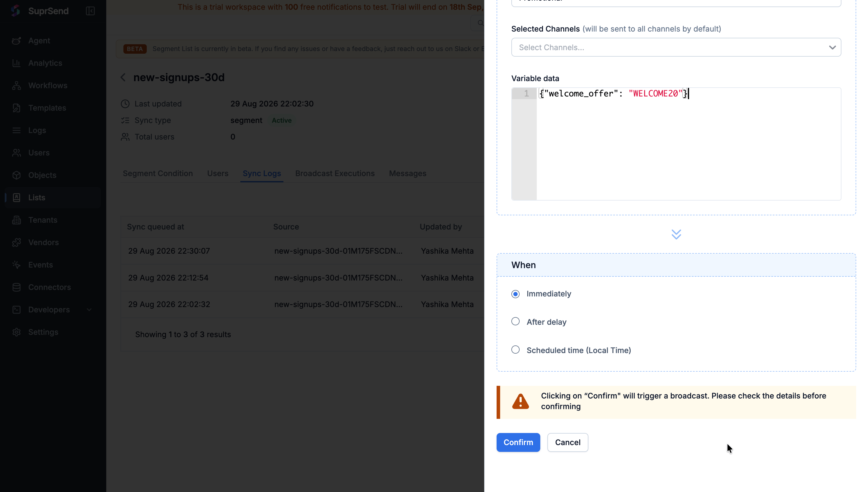The image size is (868, 492).
Task: Click the Vendors puzzle icon
Action: coord(16,242)
